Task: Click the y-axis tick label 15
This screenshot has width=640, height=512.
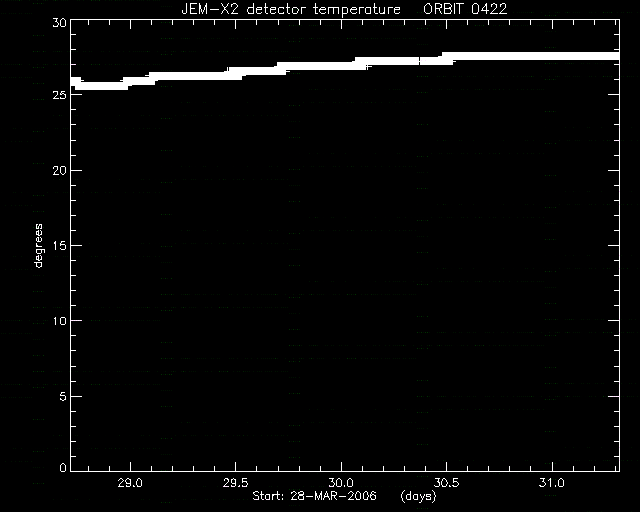Action: [60, 246]
